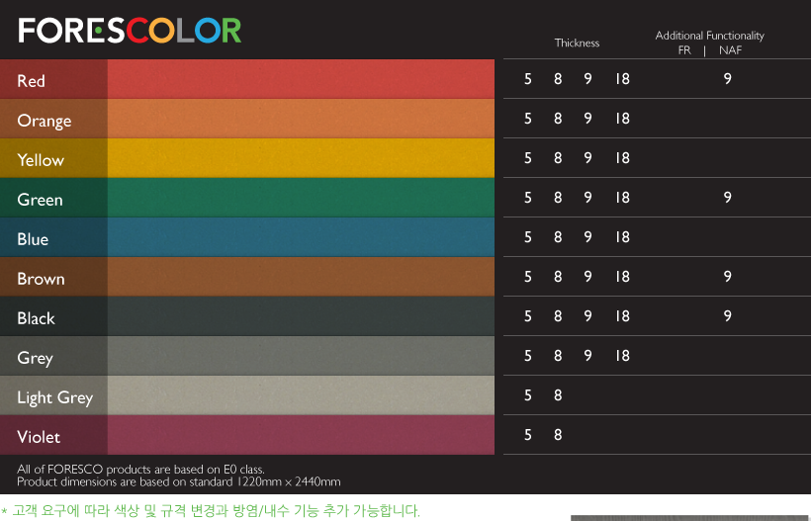812x521 pixels.
Task: Click the 'NAF' sub-header
Action: click(x=730, y=50)
